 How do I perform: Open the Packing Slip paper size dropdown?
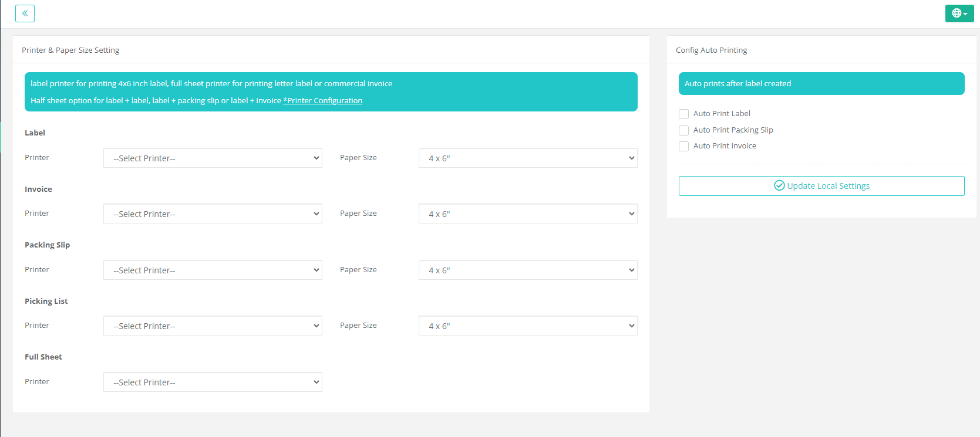pyautogui.click(x=528, y=270)
